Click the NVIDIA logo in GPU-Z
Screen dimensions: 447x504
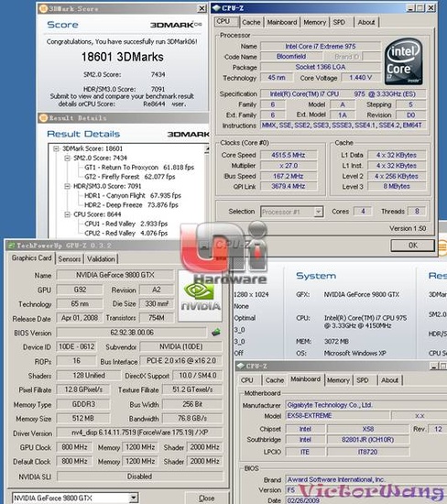tap(201, 296)
